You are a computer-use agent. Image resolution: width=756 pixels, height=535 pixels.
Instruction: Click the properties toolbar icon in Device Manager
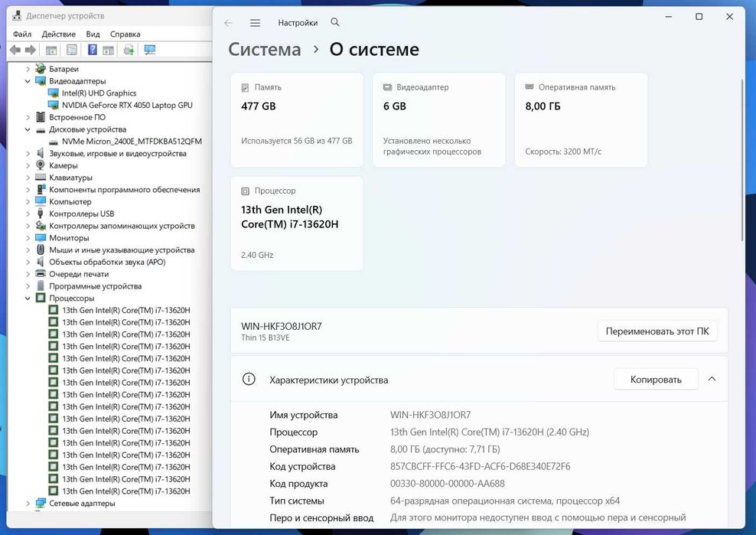(x=72, y=50)
